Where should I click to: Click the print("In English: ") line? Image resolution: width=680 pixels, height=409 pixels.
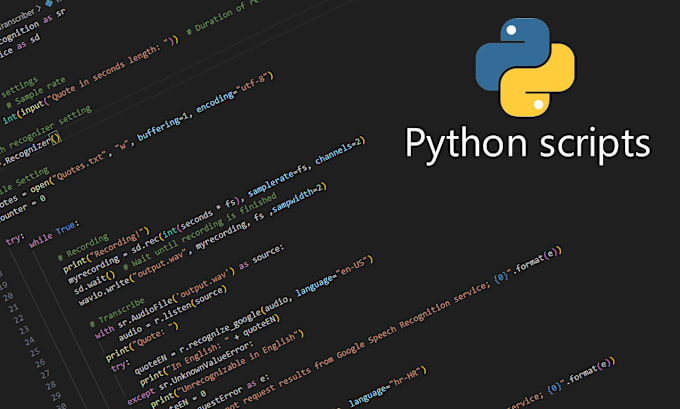tap(210, 351)
